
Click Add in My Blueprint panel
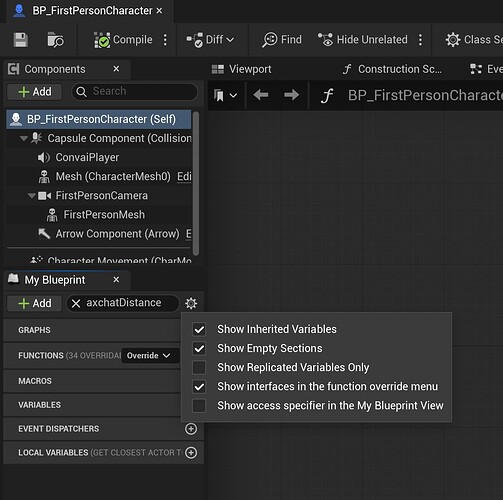click(35, 303)
